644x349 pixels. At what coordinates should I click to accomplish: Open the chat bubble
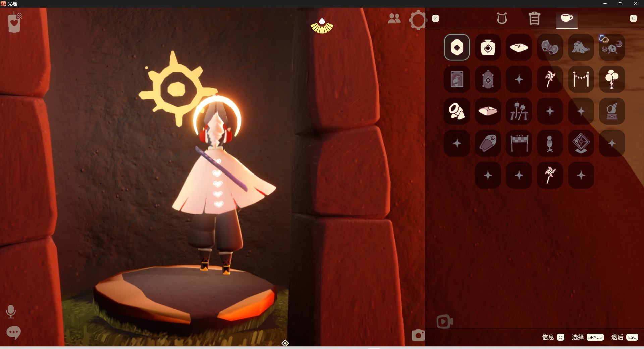pos(13,332)
